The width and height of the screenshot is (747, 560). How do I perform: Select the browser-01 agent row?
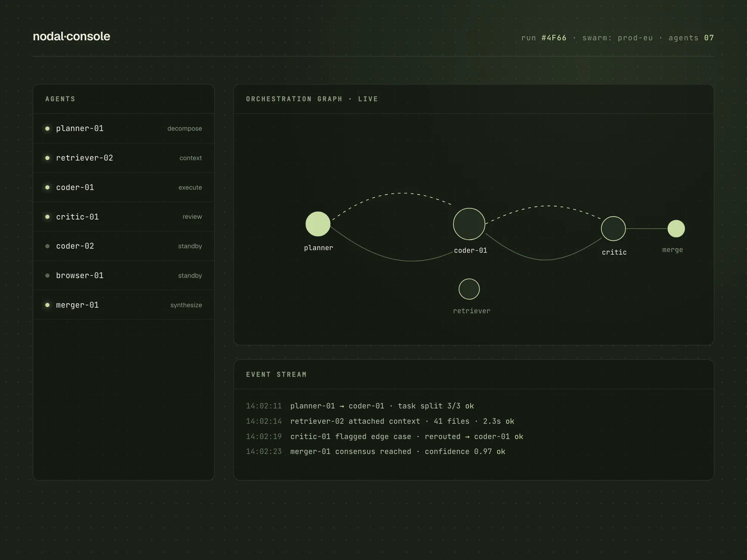pos(124,275)
